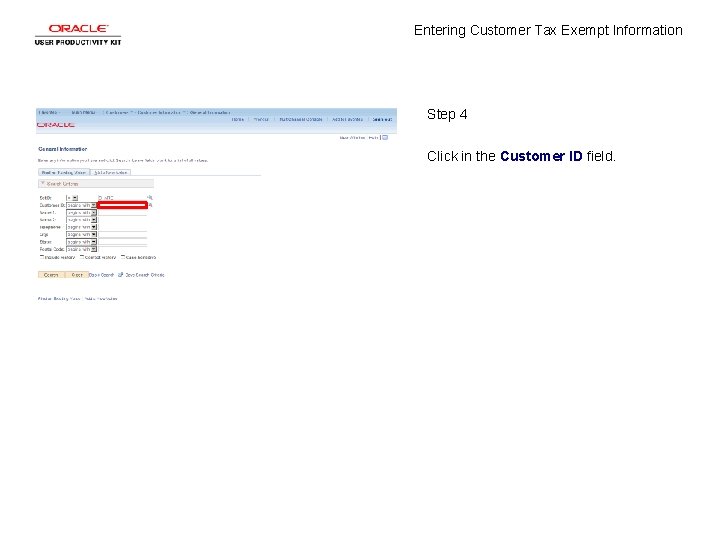Click the Add to Favorites link
Viewport: 720px width, 540px height.
[x=348, y=119]
